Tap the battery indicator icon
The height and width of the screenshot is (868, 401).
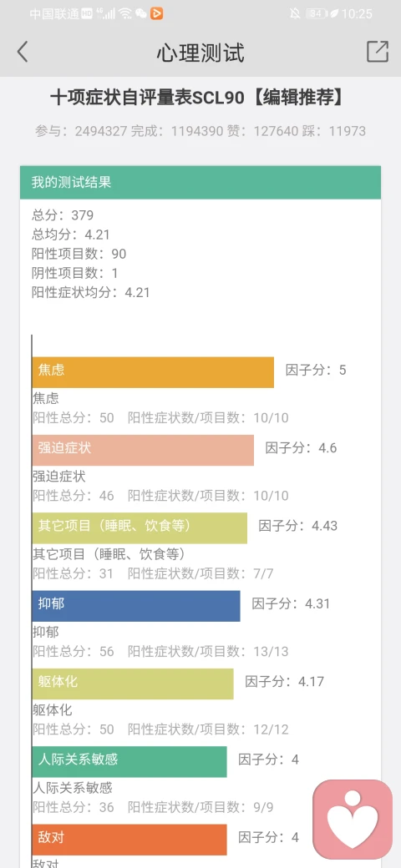(317, 14)
